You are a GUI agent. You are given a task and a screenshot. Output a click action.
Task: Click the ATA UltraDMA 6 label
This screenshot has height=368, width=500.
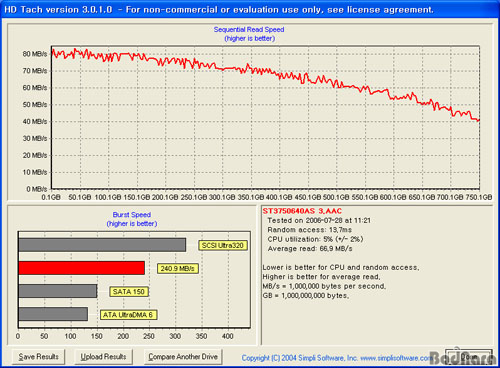tap(128, 315)
